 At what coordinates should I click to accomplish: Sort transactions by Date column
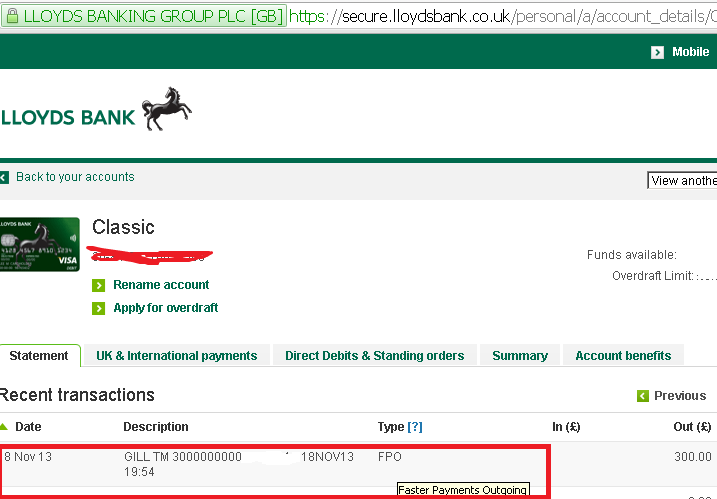click(x=28, y=427)
